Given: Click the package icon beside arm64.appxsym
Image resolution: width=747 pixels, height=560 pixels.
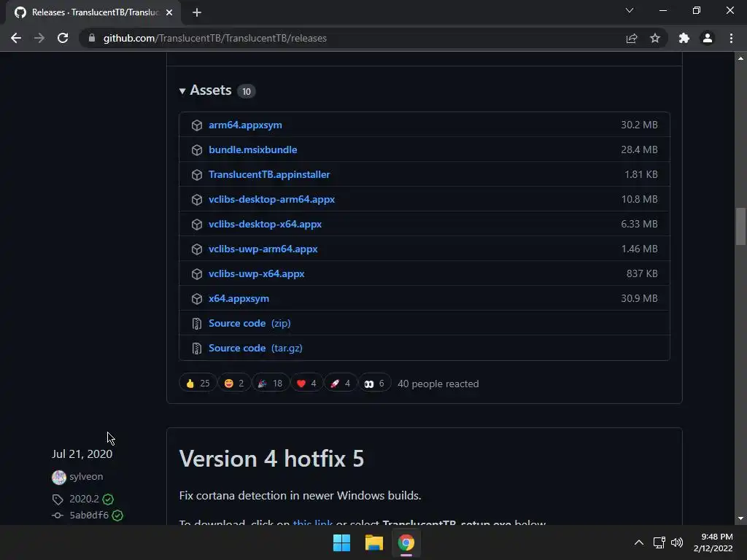Looking at the screenshot, I should point(197,125).
